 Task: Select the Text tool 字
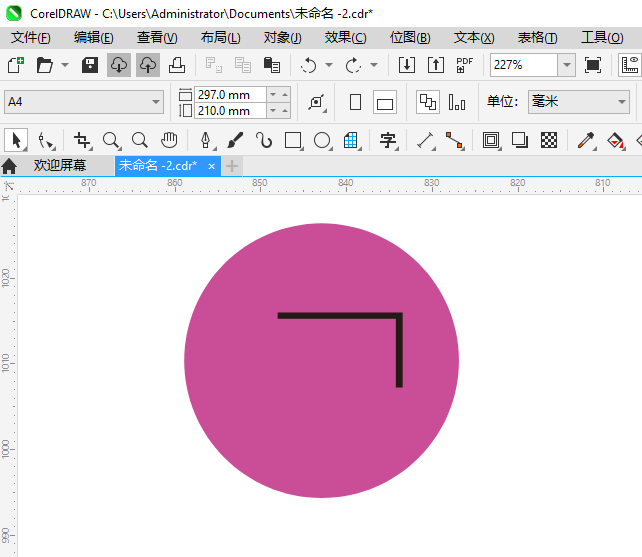pyautogui.click(x=388, y=140)
